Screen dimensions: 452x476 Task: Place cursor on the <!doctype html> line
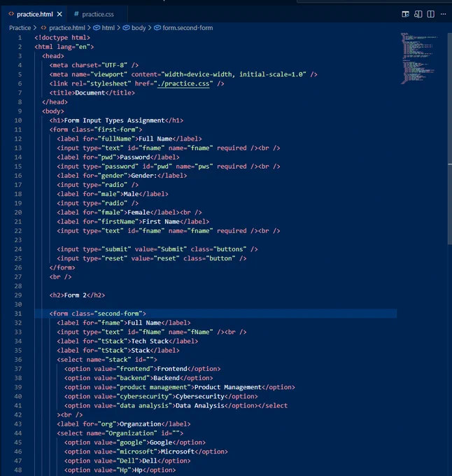tap(62, 38)
